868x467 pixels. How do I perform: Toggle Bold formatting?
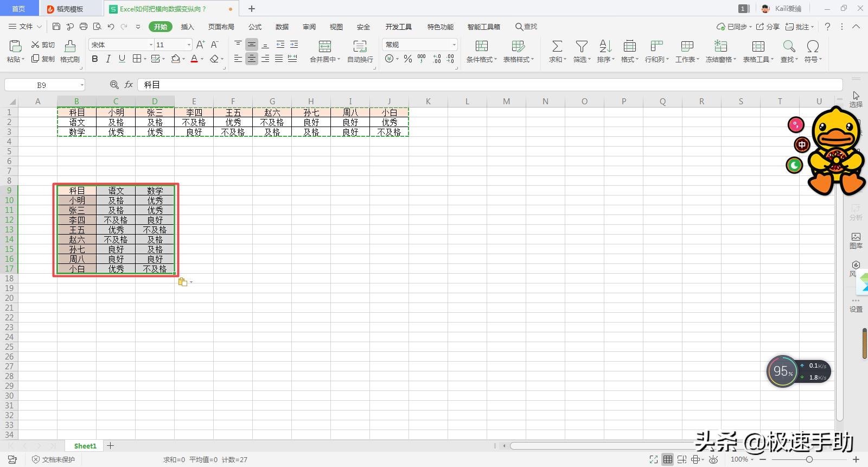(x=95, y=59)
